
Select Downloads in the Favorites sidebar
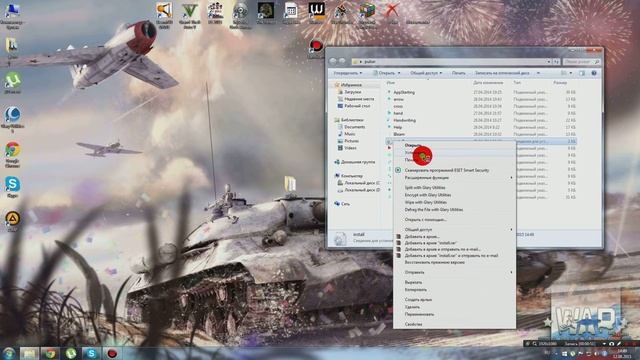[x=353, y=92]
